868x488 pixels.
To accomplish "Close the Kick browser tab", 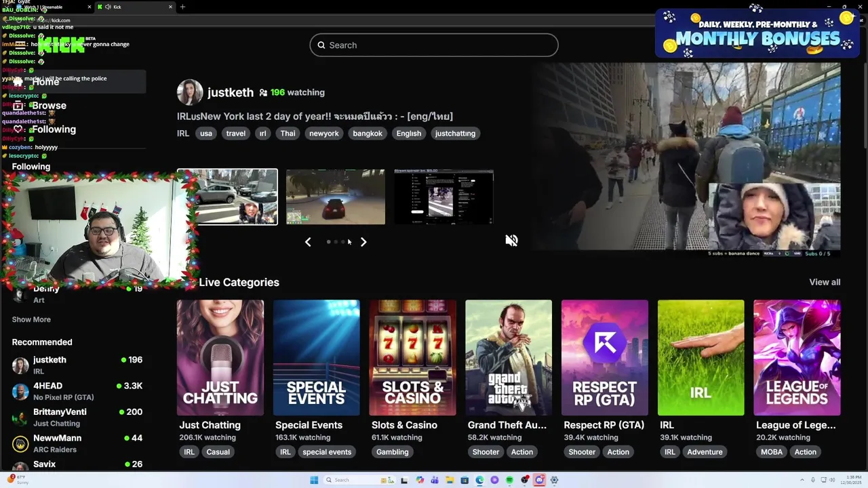I will click(x=170, y=7).
